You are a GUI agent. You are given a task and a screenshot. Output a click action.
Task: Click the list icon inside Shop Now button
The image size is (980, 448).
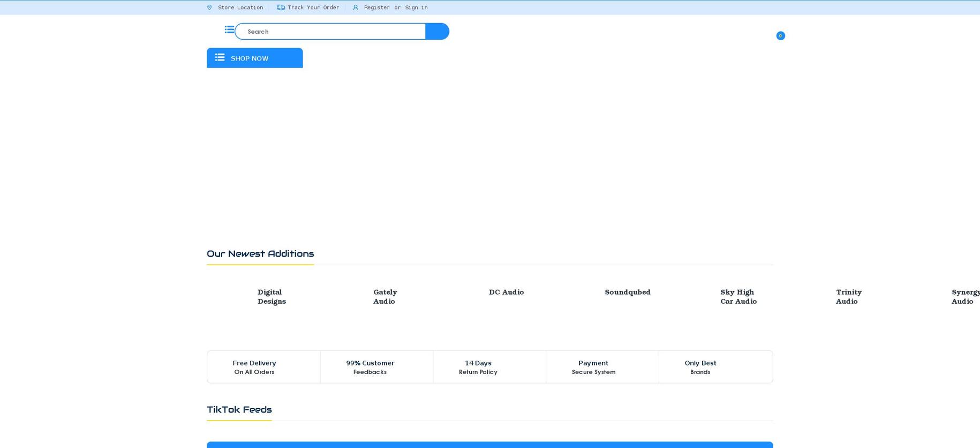tap(220, 57)
